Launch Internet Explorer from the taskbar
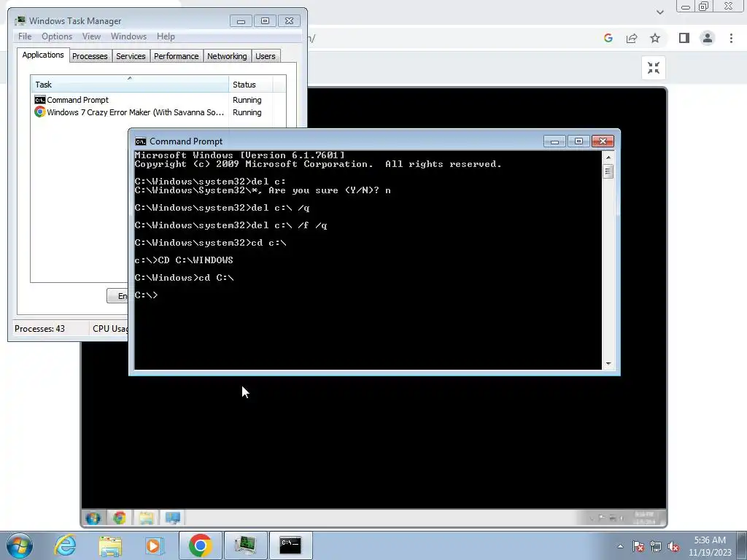This screenshot has height=560, width=747. coord(65,545)
